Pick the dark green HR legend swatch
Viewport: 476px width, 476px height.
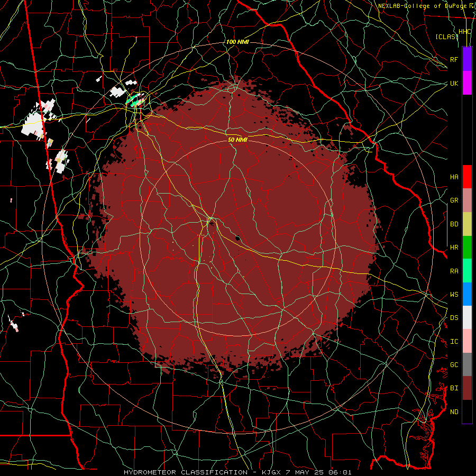click(467, 247)
